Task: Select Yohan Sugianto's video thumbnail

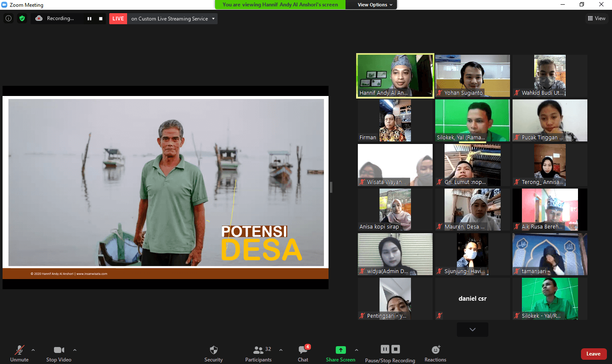Action: 472,76
